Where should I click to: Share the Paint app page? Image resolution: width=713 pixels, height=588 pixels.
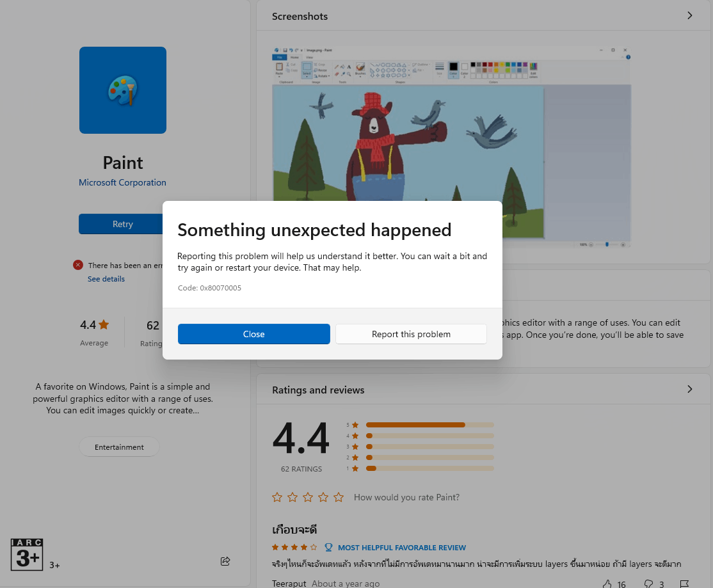225,561
